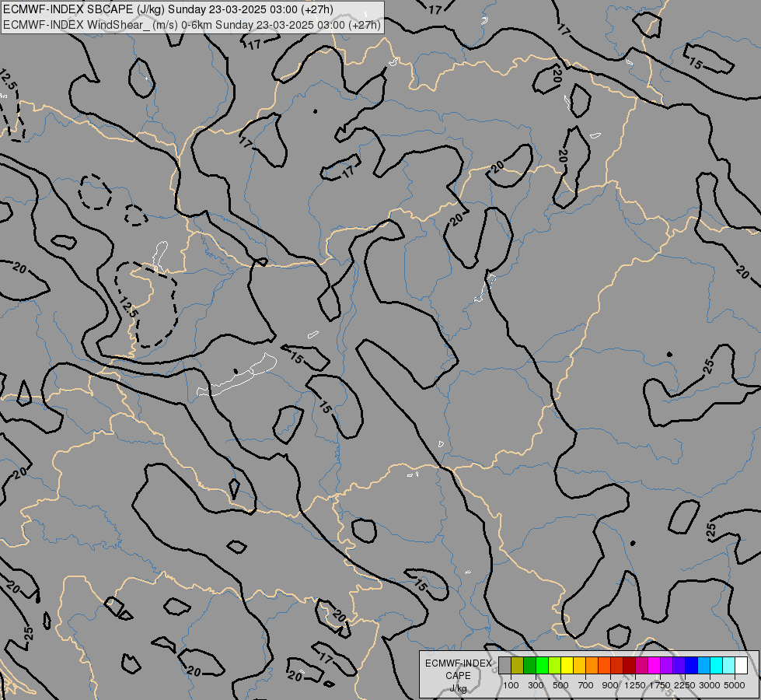Click the 3000 legend tick value
The height and width of the screenshot is (700, 761).
tap(710, 685)
